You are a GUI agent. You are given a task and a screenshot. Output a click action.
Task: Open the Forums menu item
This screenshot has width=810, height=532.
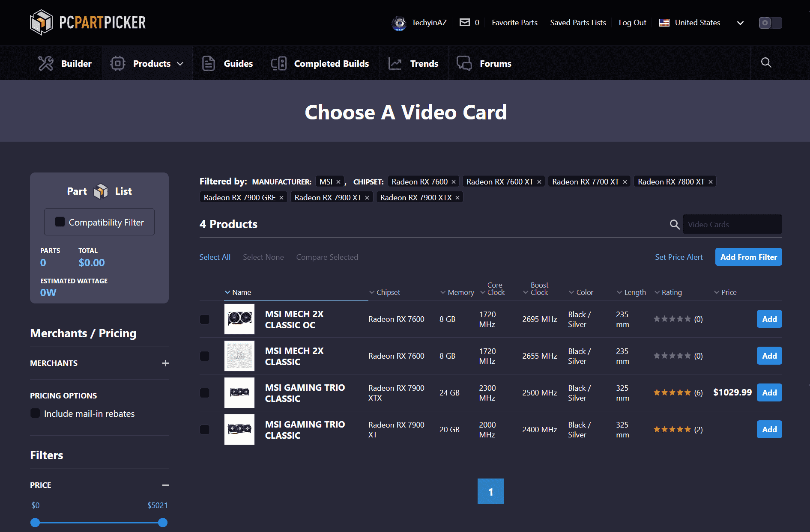[x=484, y=63]
